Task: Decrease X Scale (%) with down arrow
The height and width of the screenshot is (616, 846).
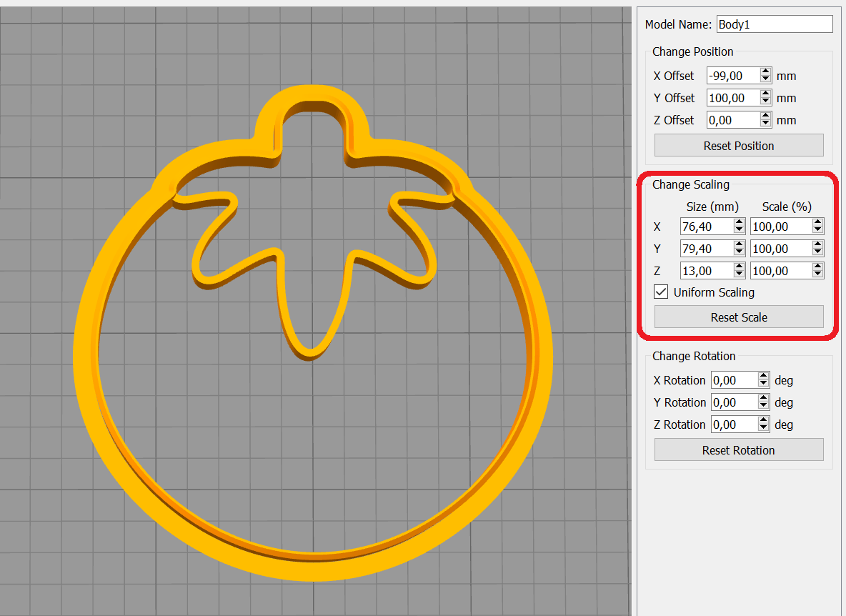Action: (x=818, y=230)
